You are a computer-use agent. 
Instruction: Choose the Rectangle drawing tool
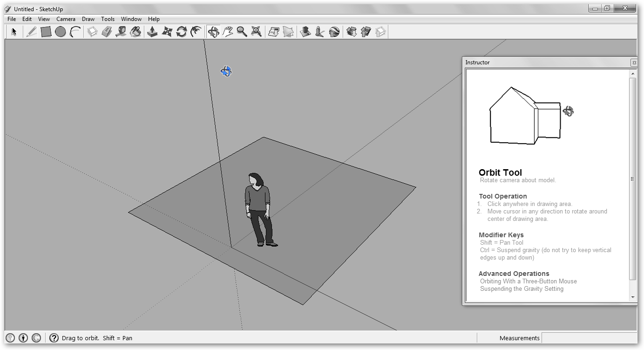pos(46,32)
